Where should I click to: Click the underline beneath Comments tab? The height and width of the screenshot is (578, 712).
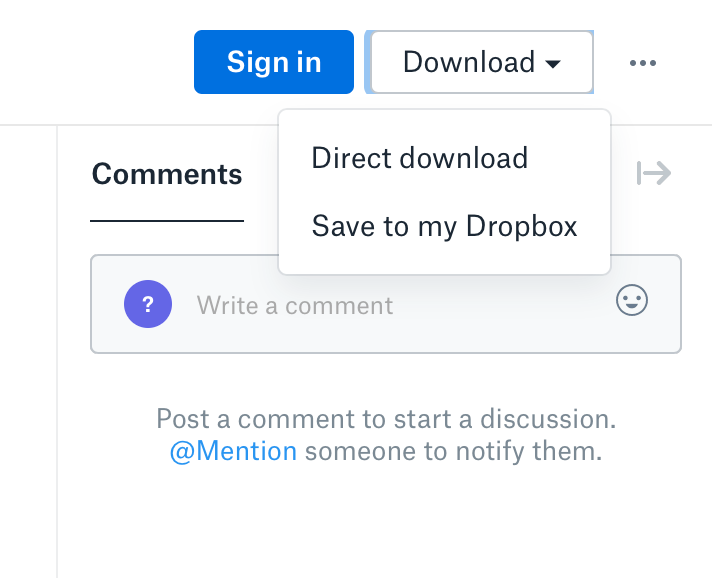167,220
